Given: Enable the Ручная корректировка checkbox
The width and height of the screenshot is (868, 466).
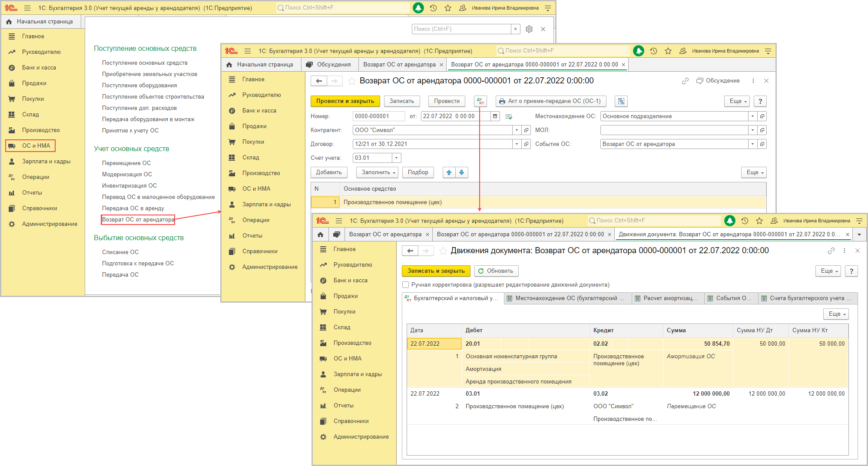Looking at the screenshot, I should pos(406,285).
